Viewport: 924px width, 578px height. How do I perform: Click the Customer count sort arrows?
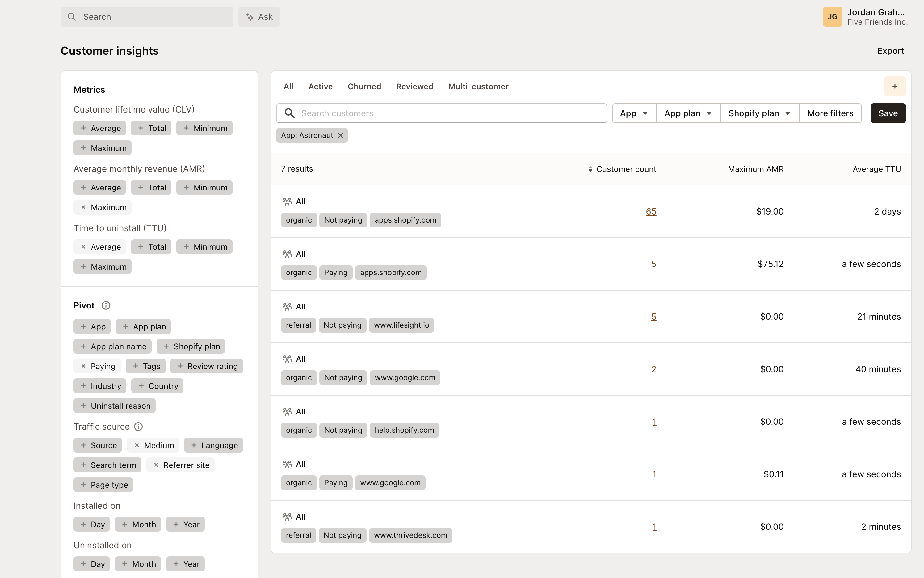tap(590, 169)
